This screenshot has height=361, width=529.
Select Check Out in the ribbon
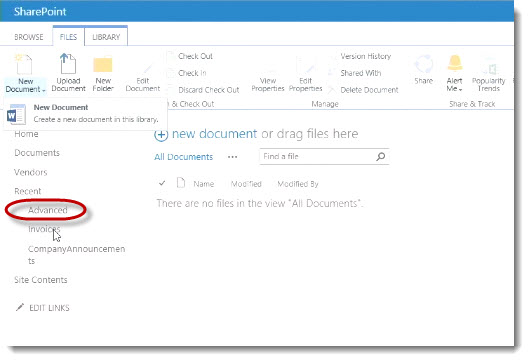tap(195, 56)
